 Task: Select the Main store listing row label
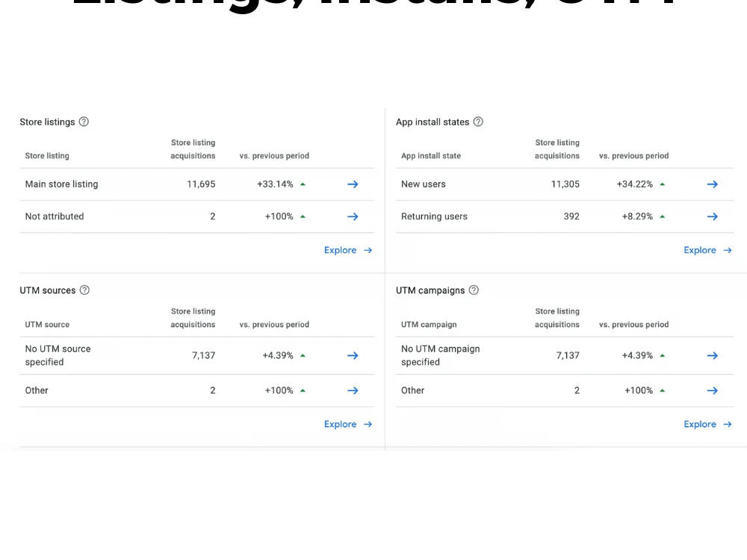click(x=61, y=184)
